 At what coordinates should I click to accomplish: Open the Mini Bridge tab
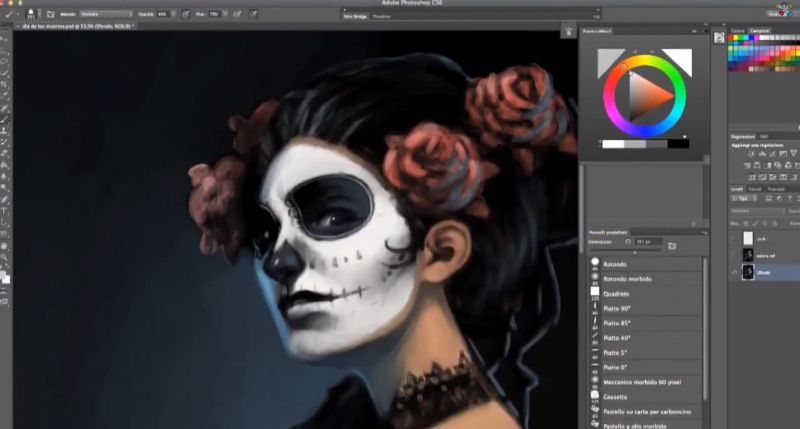(x=355, y=16)
